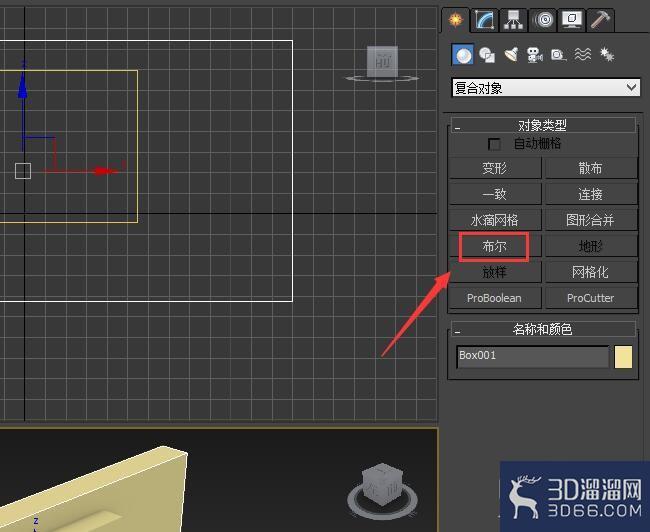
Task: Select the Systems category icon
Action: pyautogui.click(x=606, y=55)
